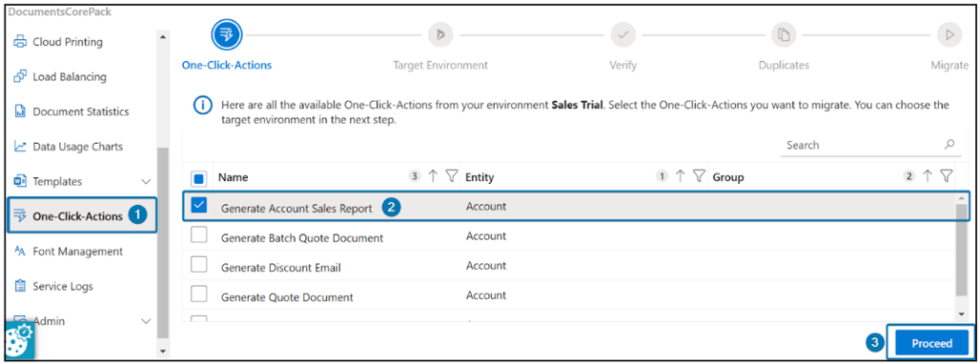The width and height of the screenshot is (980, 364).
Task: Click the Duplicates step icon
Action: point(783,35)
